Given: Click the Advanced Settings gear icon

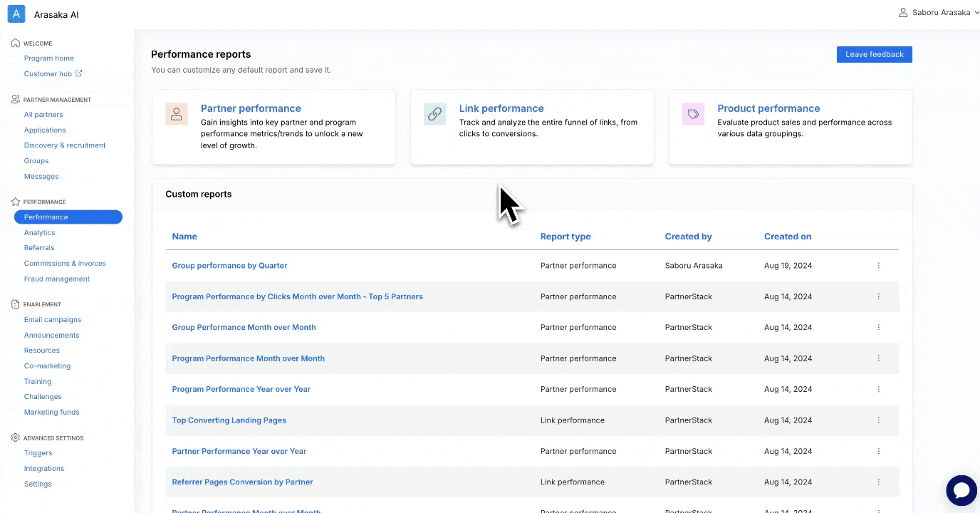Looking at the screenshot, I should point(16,437).
